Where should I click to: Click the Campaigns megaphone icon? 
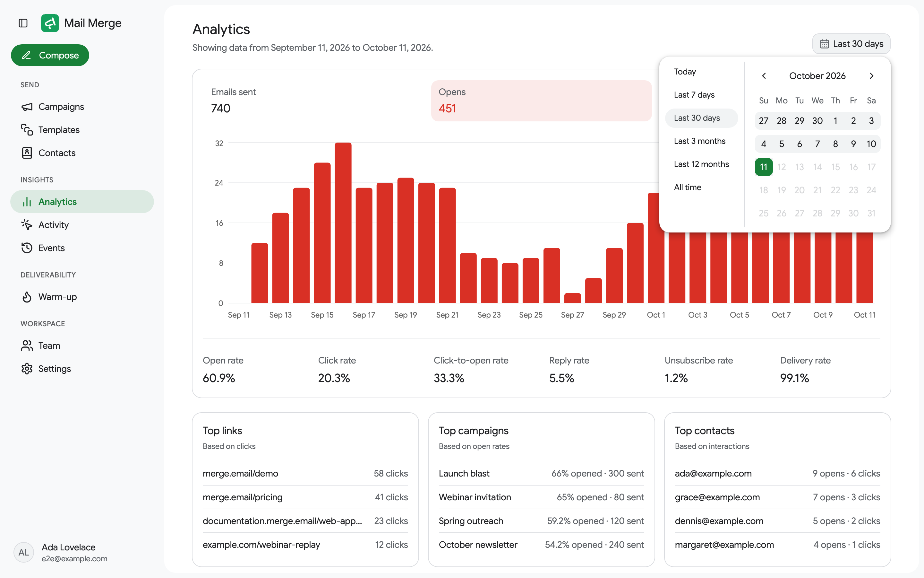(27, 107)
